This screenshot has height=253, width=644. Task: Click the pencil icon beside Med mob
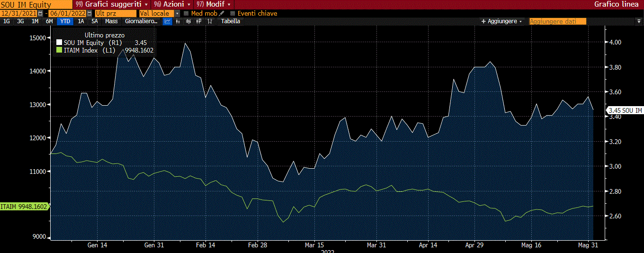[x=222, y=13]
